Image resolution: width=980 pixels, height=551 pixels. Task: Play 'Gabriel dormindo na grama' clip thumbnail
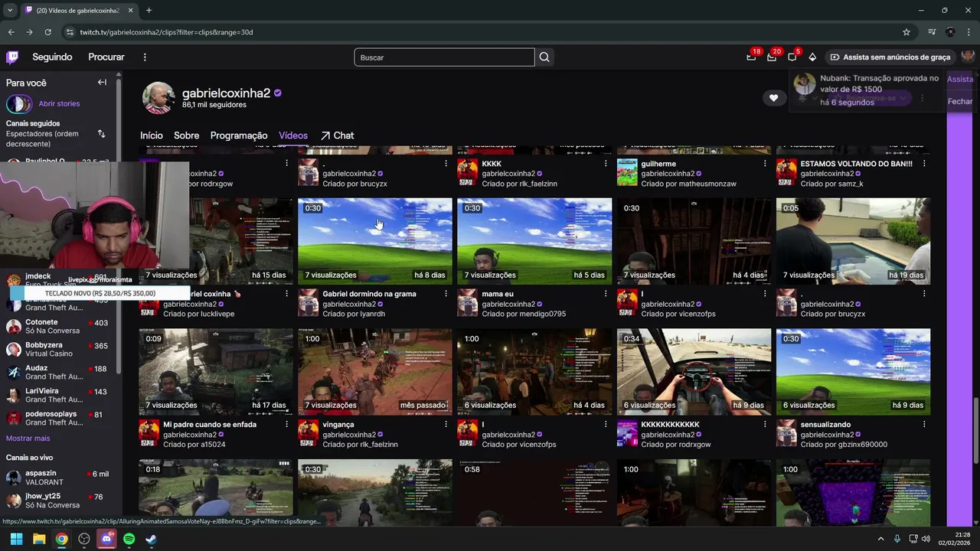[375, 241]
